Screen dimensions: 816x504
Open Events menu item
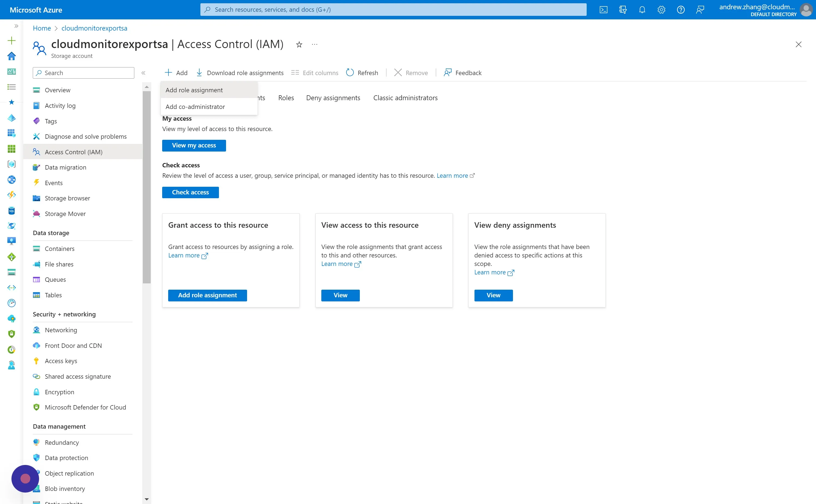point(83,183)
